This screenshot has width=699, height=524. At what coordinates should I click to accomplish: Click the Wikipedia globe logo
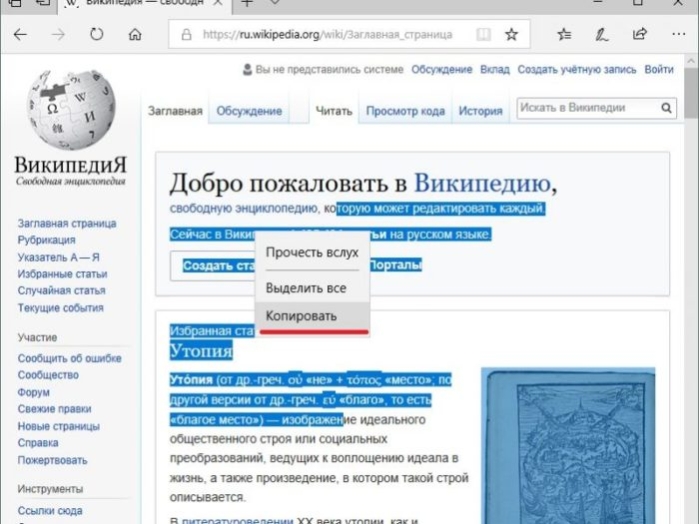pos(71,109)
